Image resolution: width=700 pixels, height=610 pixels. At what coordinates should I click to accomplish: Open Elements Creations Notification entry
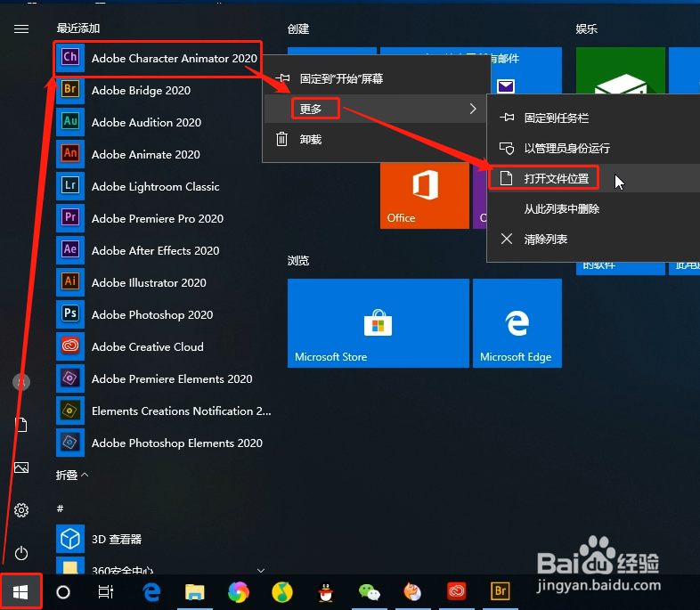click(163, 411)
